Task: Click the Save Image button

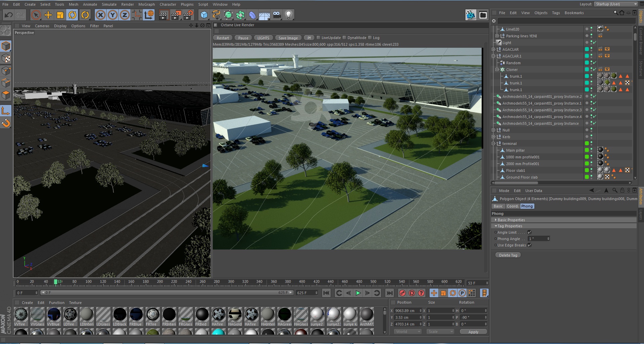Action: tap(288, 38)
